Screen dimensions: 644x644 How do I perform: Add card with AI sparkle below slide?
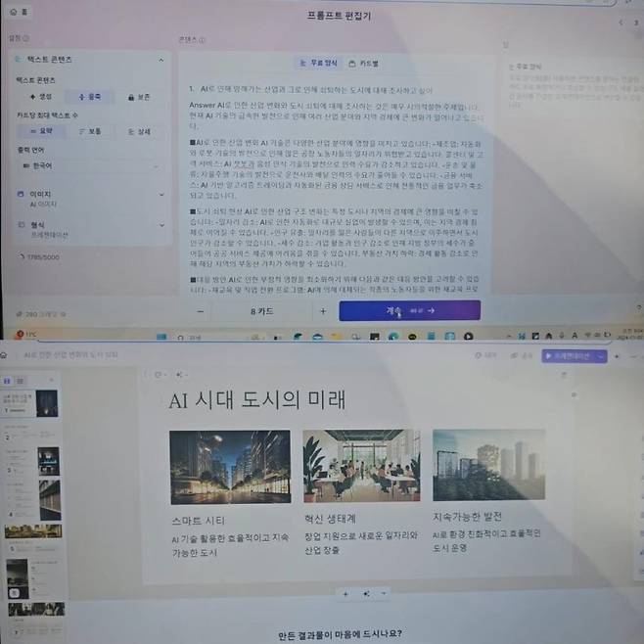point(366,594)
